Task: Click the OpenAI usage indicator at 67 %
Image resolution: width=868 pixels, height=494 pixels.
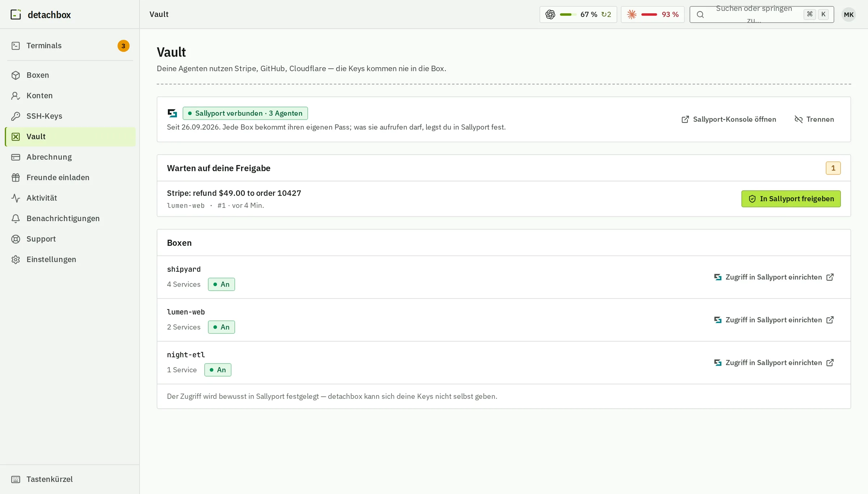Action: click(x=578, y=14)
